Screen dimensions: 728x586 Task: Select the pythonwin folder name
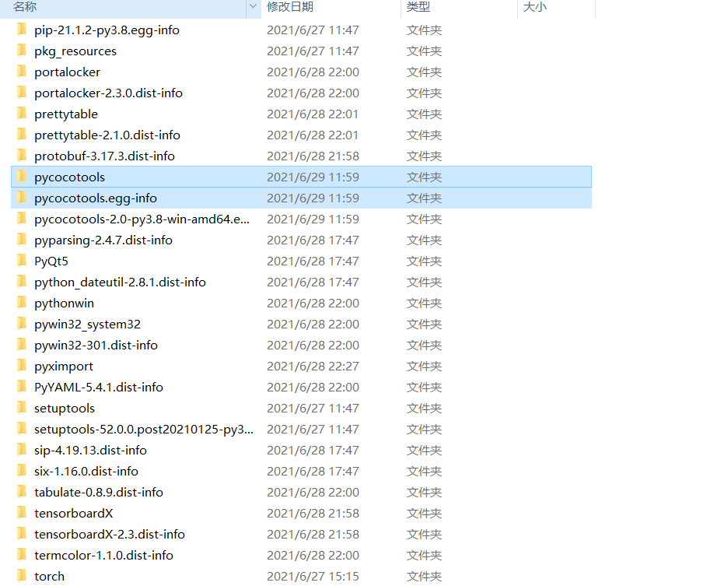(x=64, y=304)
